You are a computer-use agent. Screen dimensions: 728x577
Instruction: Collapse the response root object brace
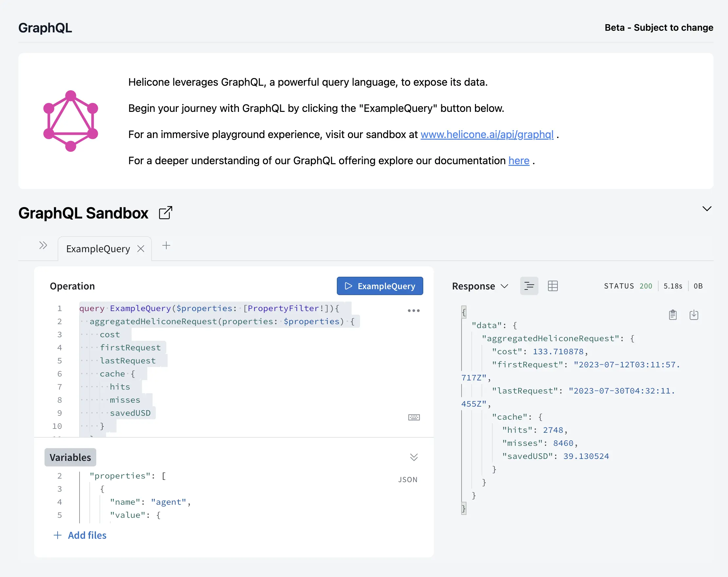(x=464, y=312)
